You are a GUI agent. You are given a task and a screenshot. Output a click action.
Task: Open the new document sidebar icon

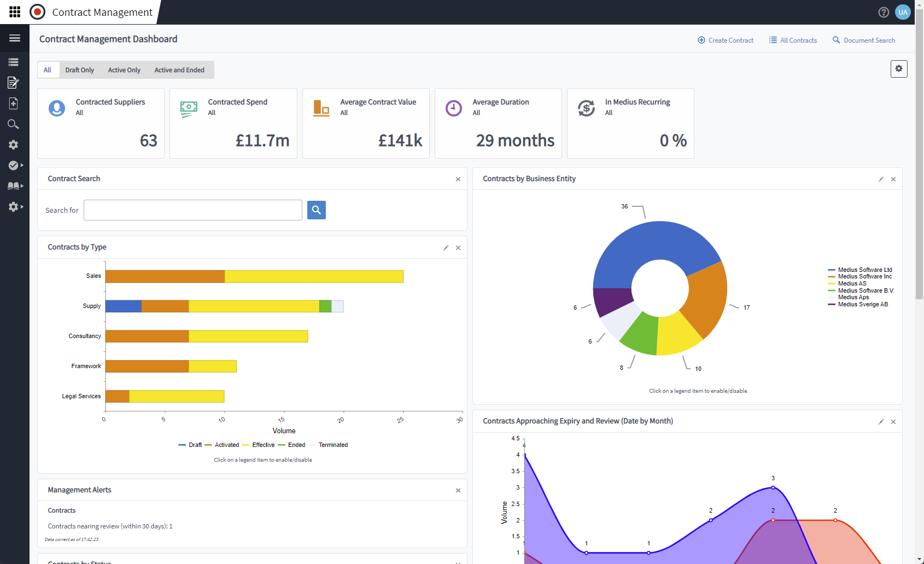click(x=14, y=103)
